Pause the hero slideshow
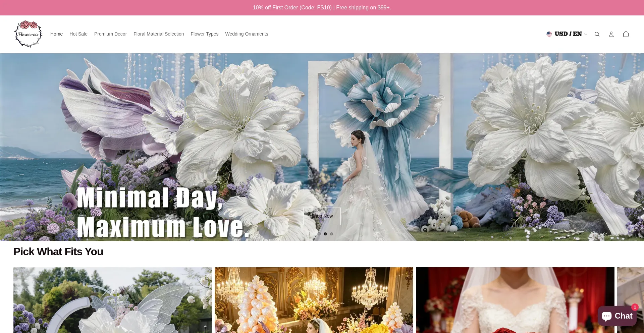Viewport: 644px width, 333px height. tap(309, 234)
